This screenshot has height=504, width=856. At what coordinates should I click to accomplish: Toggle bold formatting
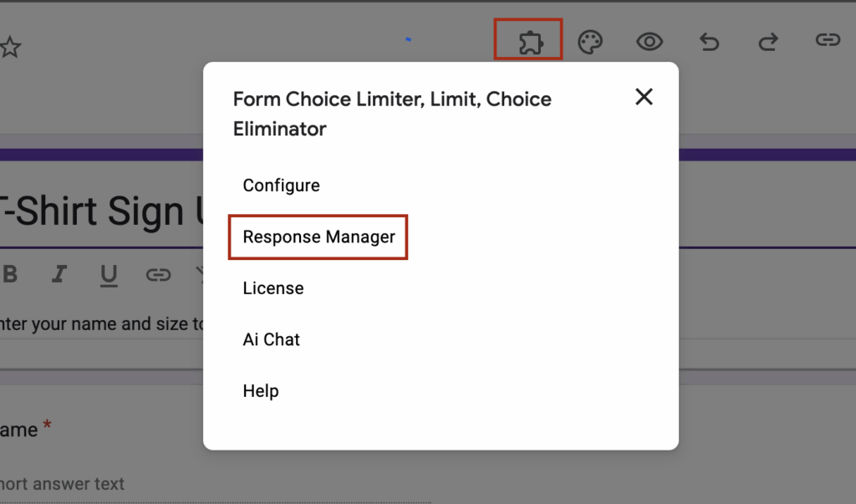pos(10,275)
